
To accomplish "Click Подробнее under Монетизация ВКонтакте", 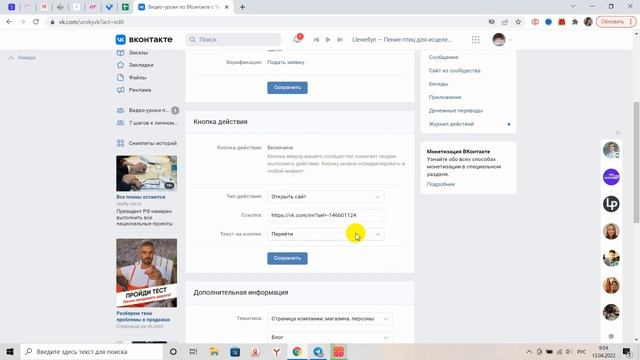I will [441, 184].
